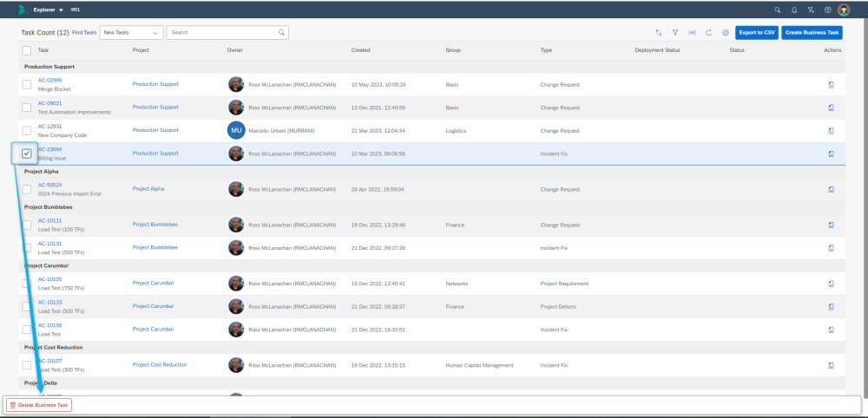This screenshot has width=868, height=418.
Task: Click 'Human Capital Management' group cell
Action: (479, 365)
